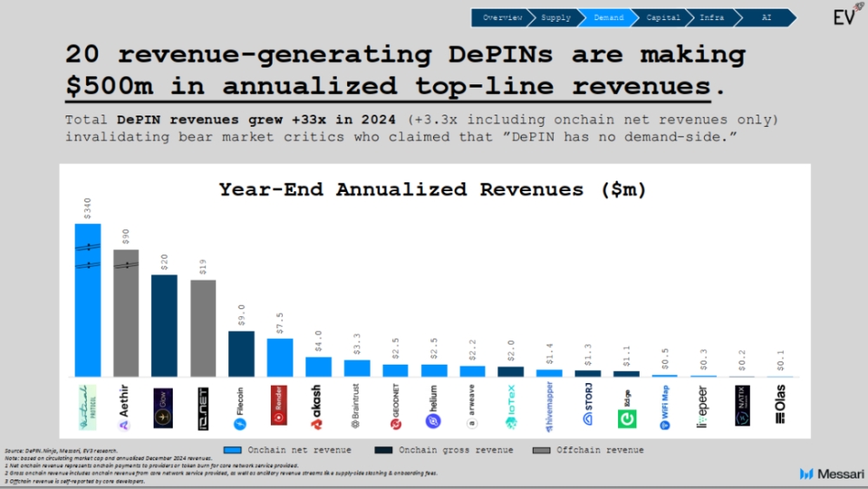
Task: Switch to the Supply tab
Action: pyautogui.click(x=556, y=17)
